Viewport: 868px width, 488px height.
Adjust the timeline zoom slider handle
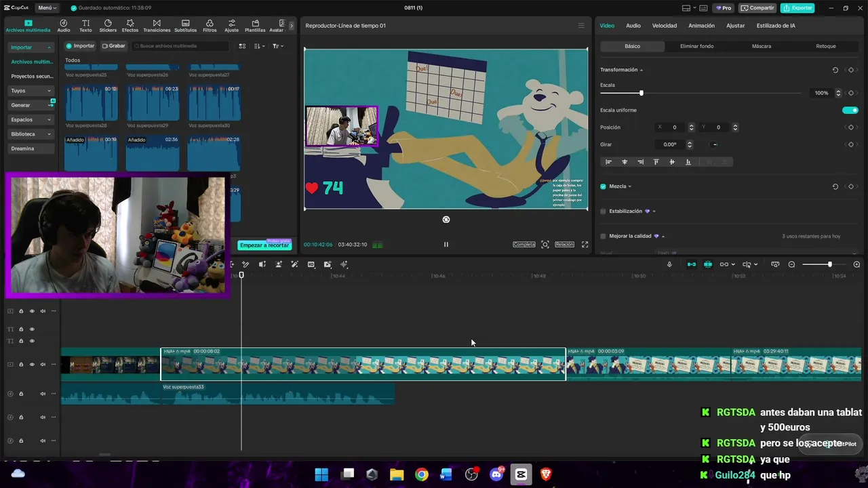click(829, 264)
